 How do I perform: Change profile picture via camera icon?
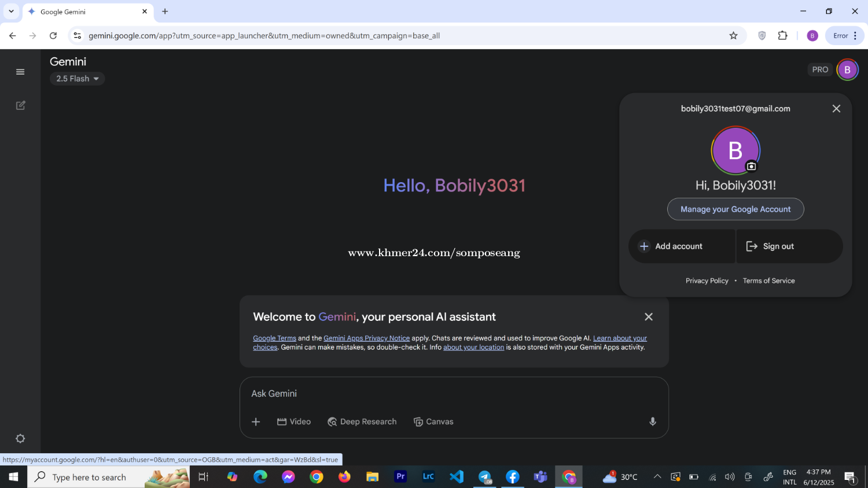751,167
